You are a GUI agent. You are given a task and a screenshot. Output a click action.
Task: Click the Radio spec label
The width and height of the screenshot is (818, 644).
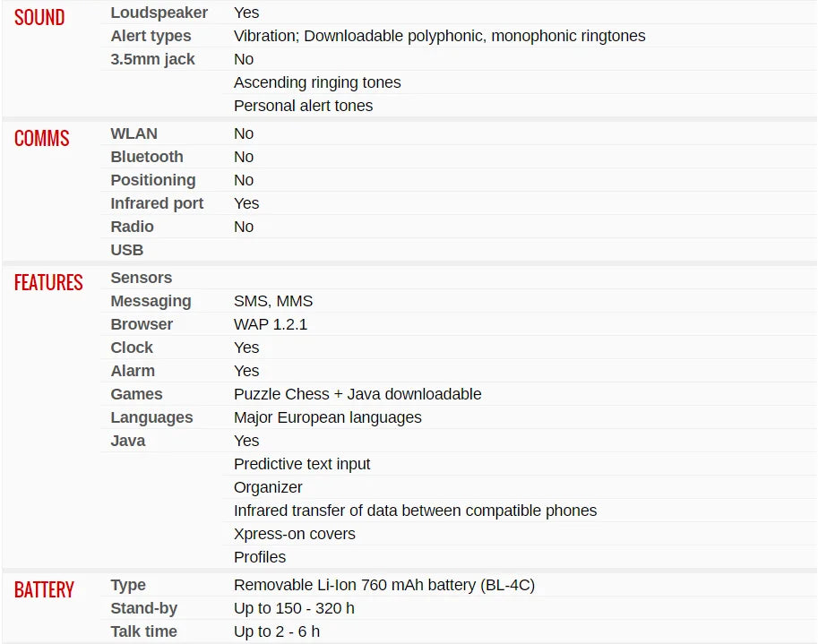[132, 227]
